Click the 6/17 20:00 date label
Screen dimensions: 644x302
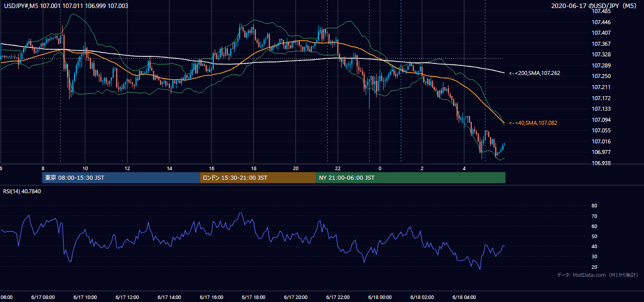coord(296,297)
